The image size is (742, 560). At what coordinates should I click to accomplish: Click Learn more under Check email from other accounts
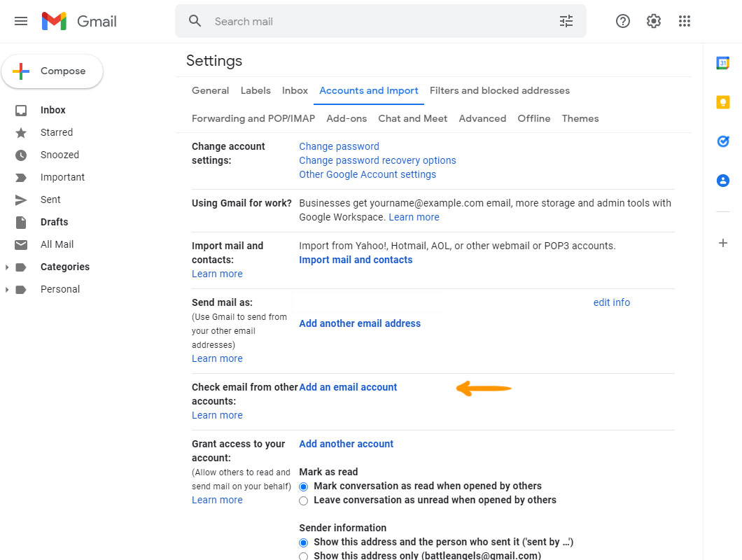click(x=217, y=415)
